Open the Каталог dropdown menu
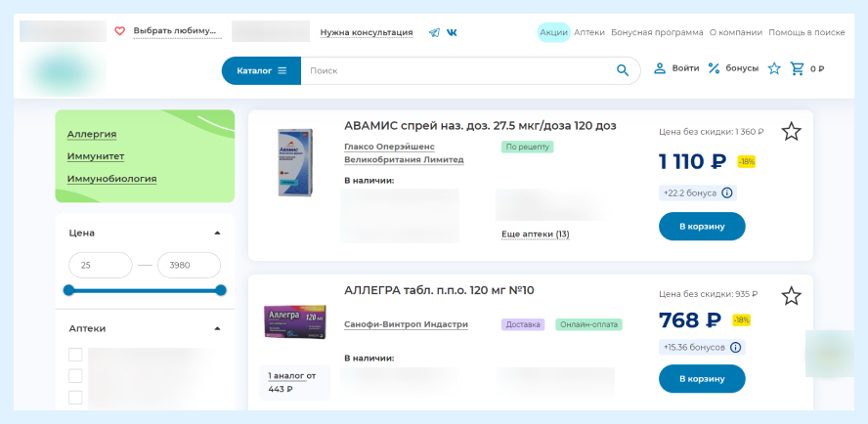The height and width of the screenshot is (424, 868). (x=261, y=70)
